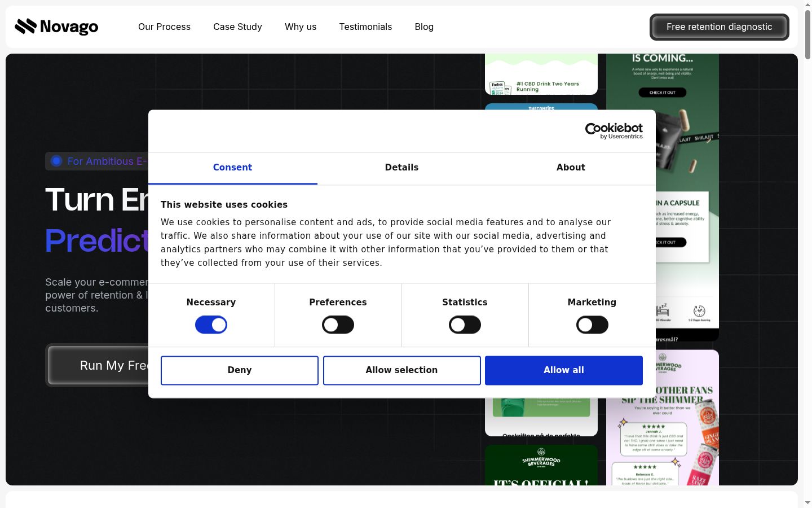Switch to the Details tab
The width and height of the screenshot is (812, 508).
point(401,168)
